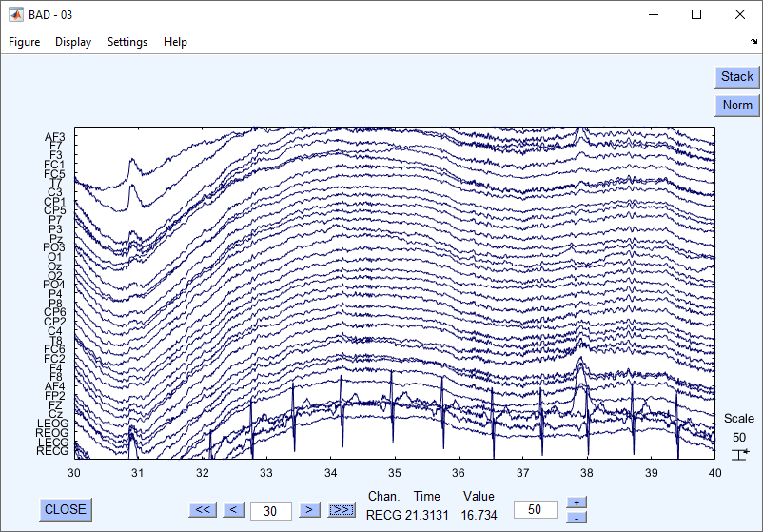The width and height of the screenshot is (763, 532).
Task: Click the x-axis tick label 35
Action: tap(395, 473)
